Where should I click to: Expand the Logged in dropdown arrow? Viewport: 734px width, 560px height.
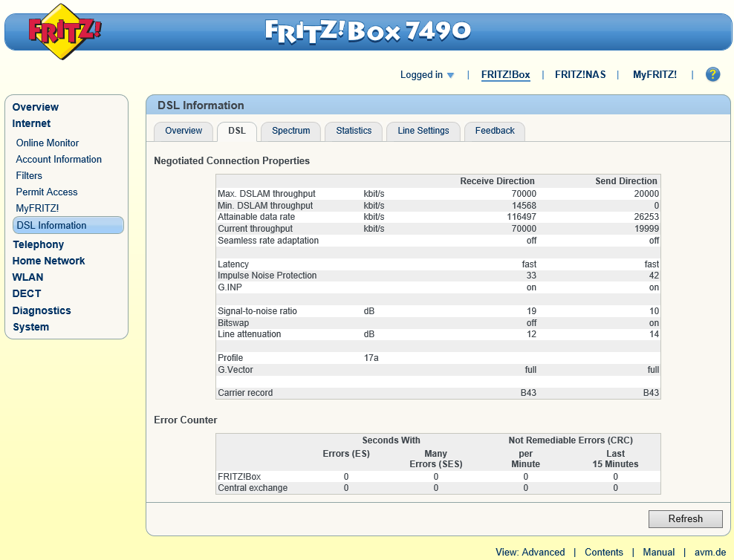point(450,75)
